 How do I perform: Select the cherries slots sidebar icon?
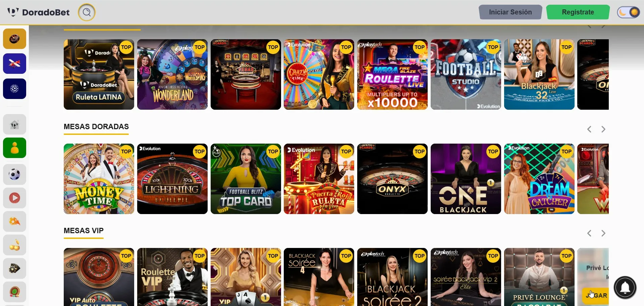tap(14, 245)
